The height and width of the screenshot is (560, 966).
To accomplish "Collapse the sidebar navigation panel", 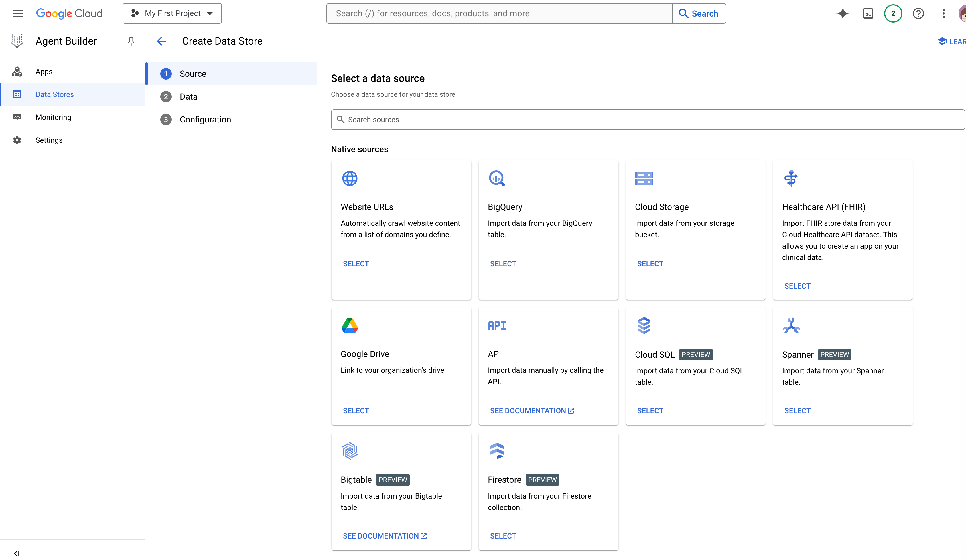I will [x=17, y=553].
